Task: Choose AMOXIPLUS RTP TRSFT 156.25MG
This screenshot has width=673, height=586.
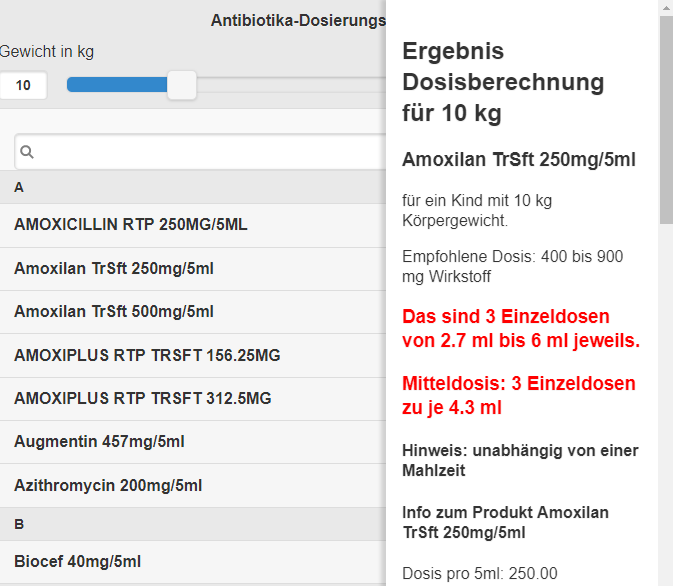Action: click(193, 355)
